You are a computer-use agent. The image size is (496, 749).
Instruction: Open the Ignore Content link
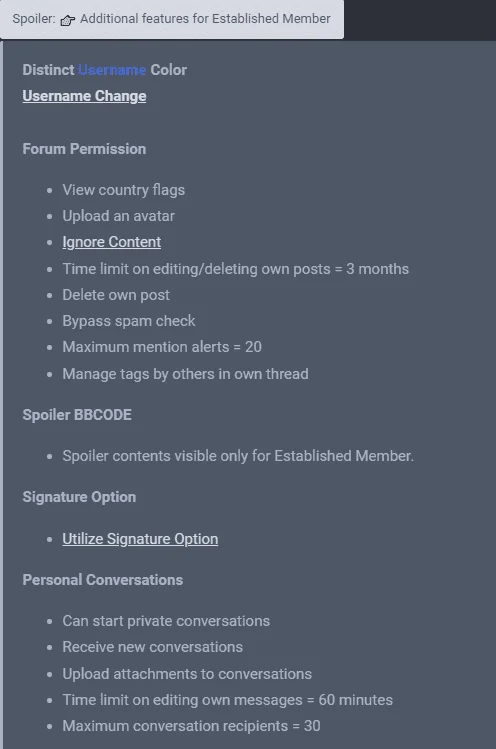click(111, 242)
